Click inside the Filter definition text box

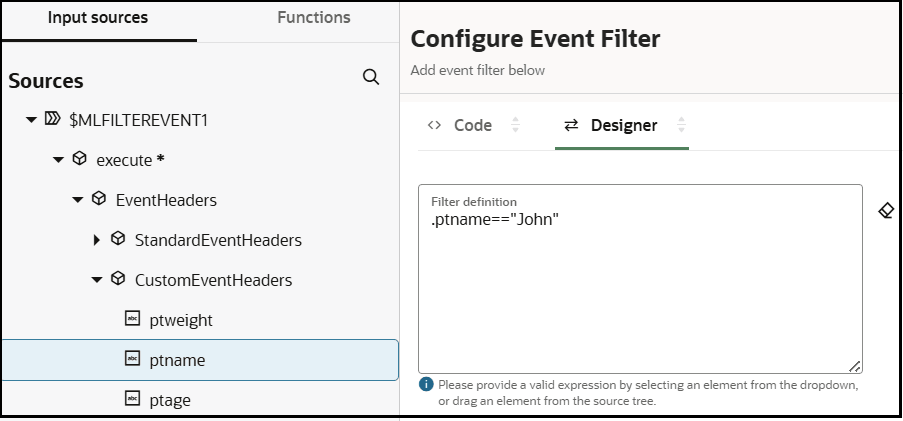pyautogui.click(x=640, y=290)
